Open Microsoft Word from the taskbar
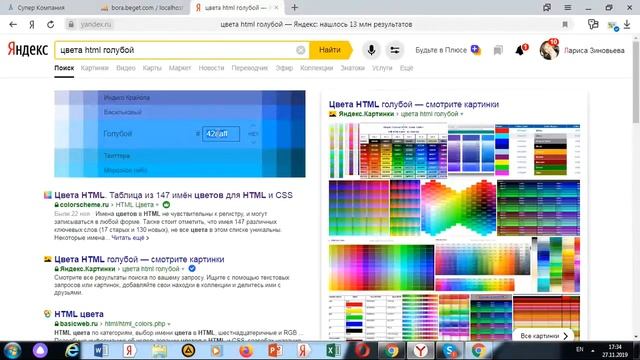Screen dimensions: 640x360 [x=100, y=351]
